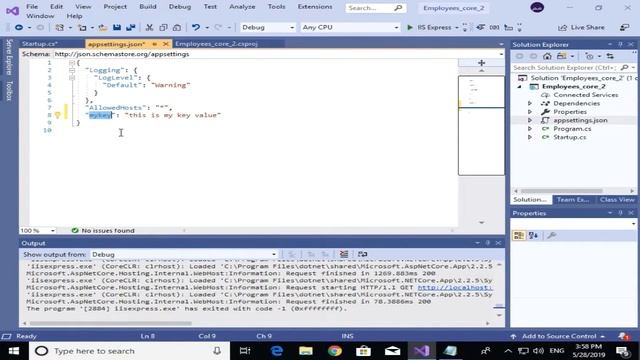640x360 pixels.
Task: Collapse the Employees_core_2 project node
Action: (x=520, y=87)
